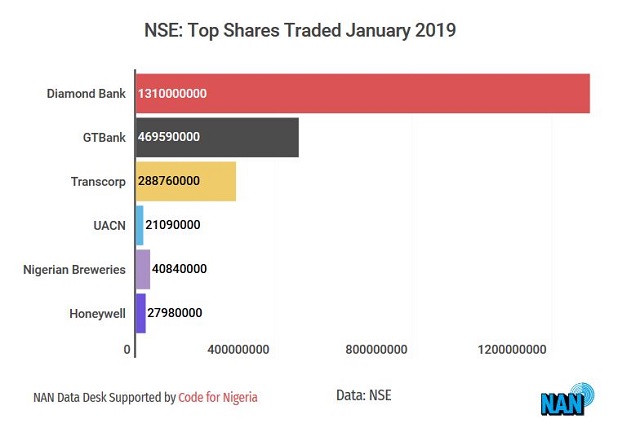The width and height of the screenshot is (640, 432).
Task: Click the GTBank category label
Action: (103, 138)
